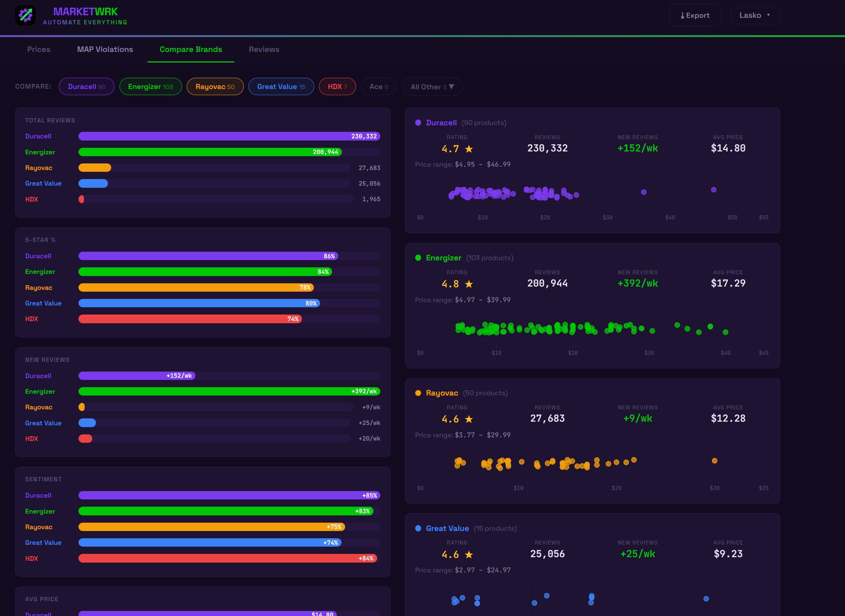Click the star icon next to Rayovac's 4.6 rating

coord(469,419)
